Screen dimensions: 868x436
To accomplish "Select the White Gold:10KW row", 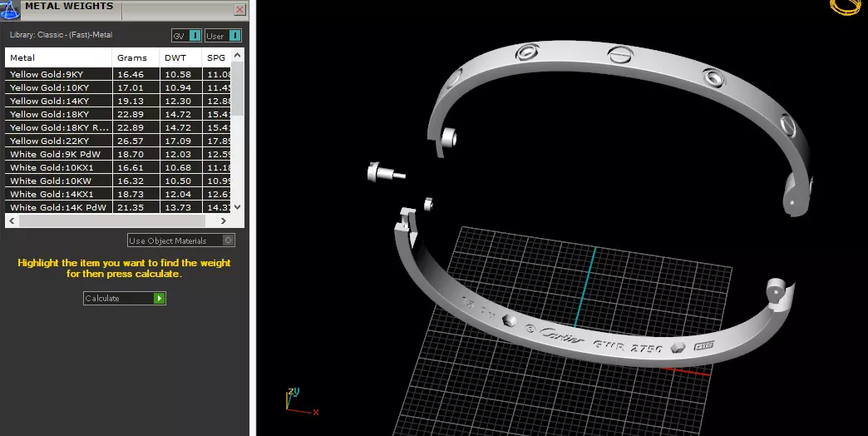I will click(118, 181).
